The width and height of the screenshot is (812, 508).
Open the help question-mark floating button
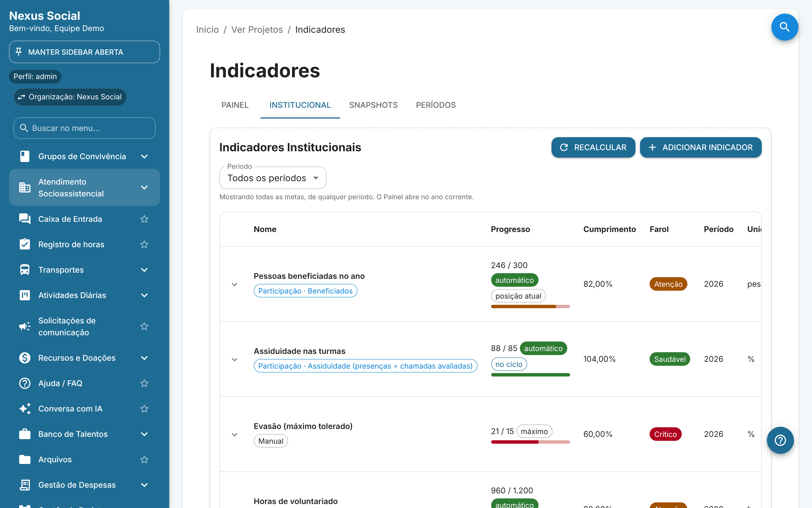click(x=780, y=440)
